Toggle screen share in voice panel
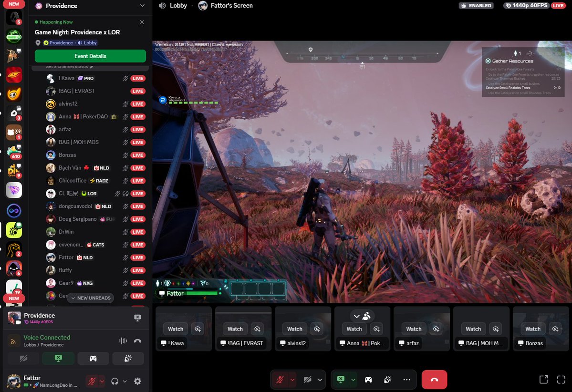This screenshot has width=572, height=392. tap(58, 359)
